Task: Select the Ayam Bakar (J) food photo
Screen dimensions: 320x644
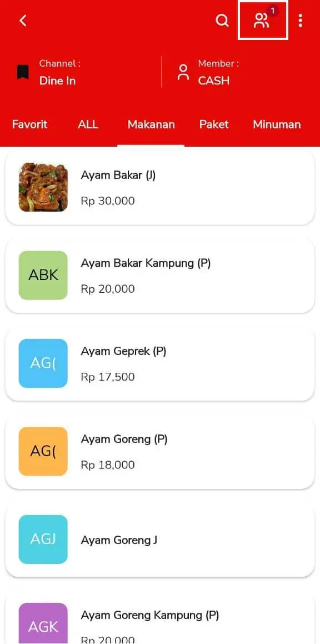Action: [x=43, y=187]
